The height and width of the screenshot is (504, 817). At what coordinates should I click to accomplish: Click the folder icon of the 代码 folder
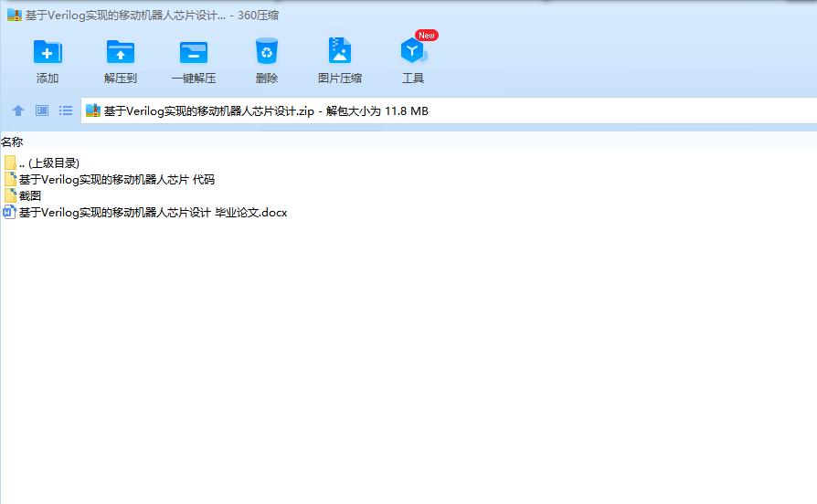pyautogui.click(x=10, y=180)
